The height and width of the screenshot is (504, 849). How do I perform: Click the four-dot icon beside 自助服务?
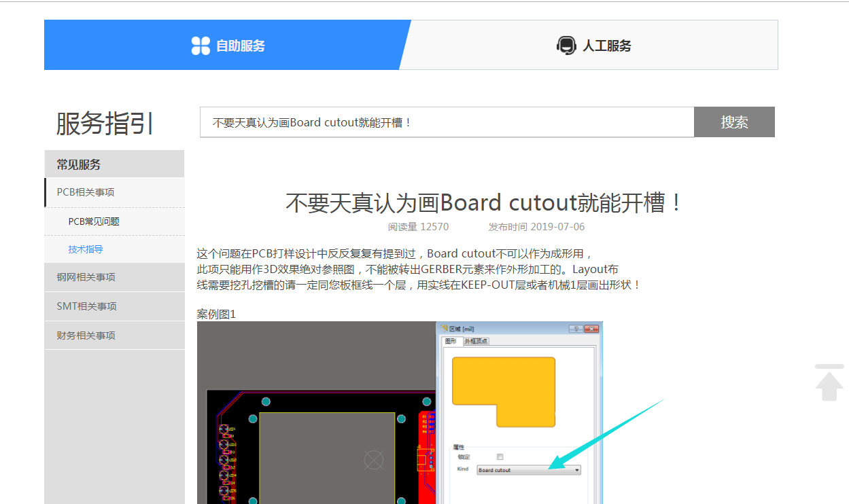coord(201,46)
